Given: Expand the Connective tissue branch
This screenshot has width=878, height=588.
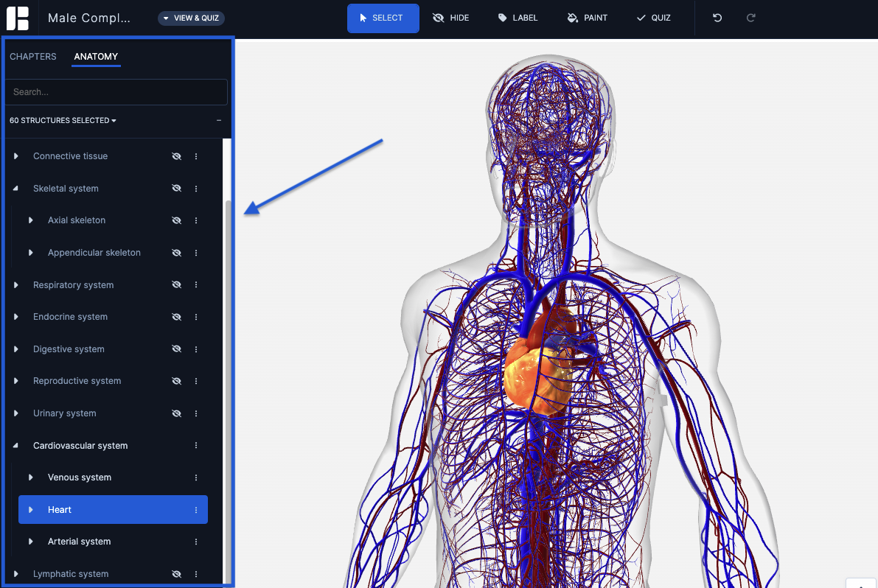Looking at the screenshot, I should coord(15,156).
